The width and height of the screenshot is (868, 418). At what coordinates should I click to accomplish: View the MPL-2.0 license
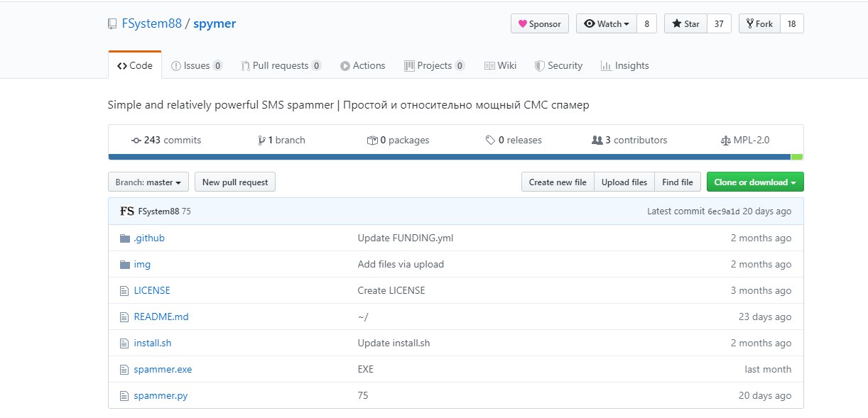745,141
